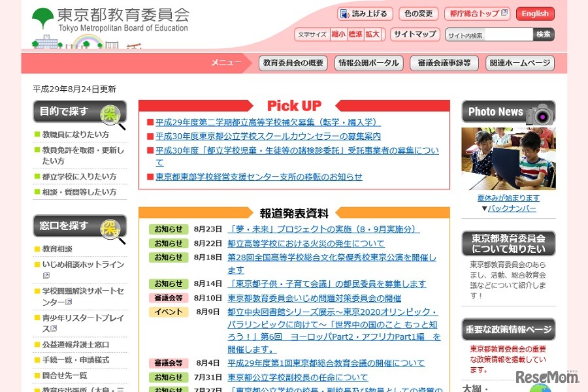
Task: Toggle 縮小 small text size
Action: click(x=339, y=33)
